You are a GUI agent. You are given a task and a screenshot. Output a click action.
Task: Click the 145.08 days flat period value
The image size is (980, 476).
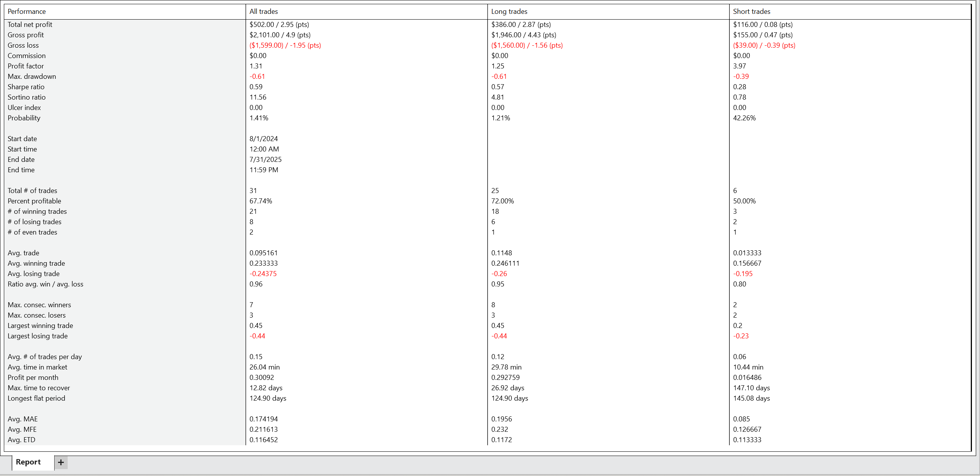[x=752, y=398]
